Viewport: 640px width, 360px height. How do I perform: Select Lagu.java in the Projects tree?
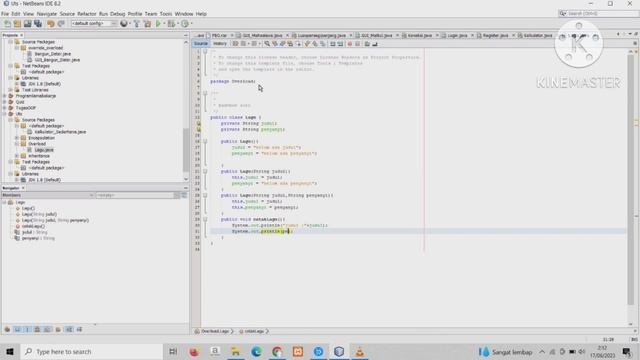(44, 150)
